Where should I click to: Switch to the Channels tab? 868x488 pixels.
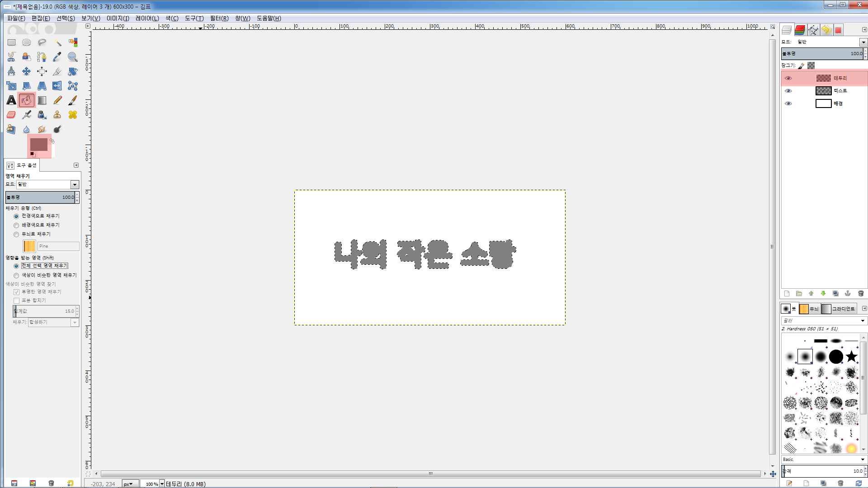click(800, 30)
